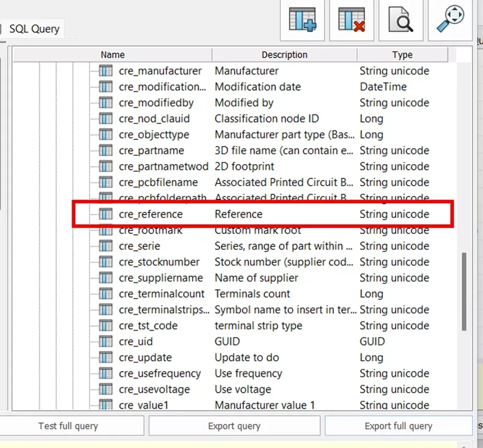Click the cre_serie field icon
The image size is (483, 448).
point(106,246)
